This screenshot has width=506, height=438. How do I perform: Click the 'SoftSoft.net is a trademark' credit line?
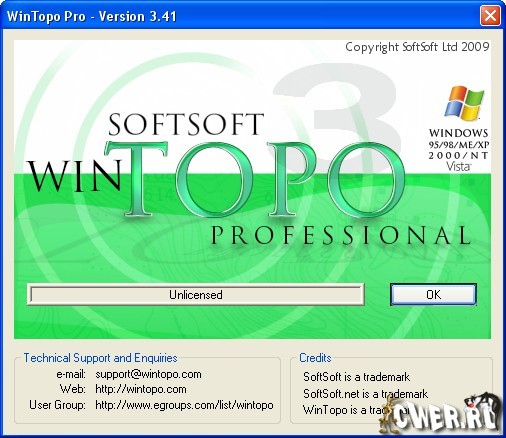point(365,394)
